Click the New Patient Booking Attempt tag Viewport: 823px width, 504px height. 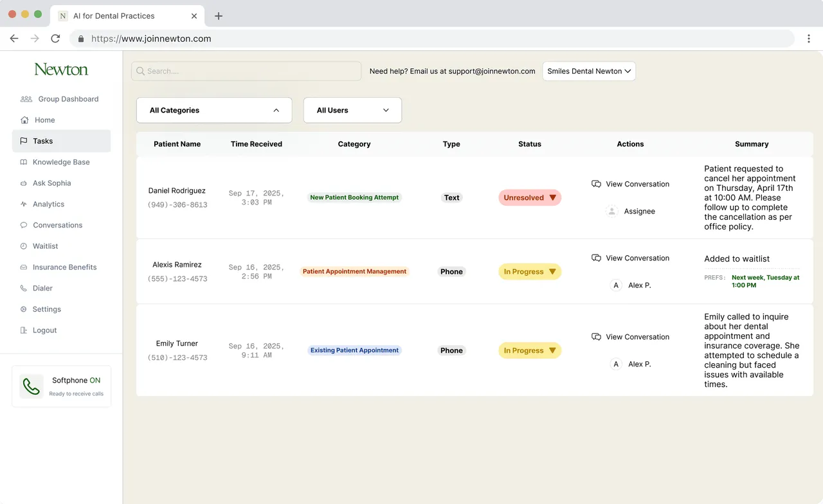coord(354,197)
